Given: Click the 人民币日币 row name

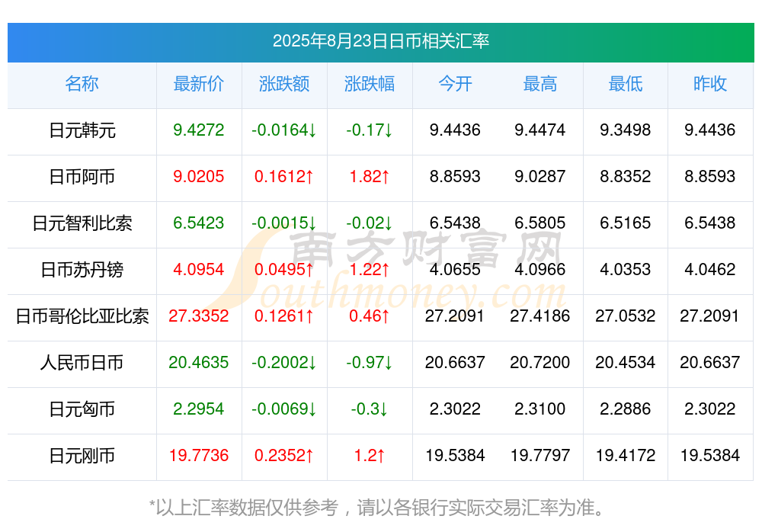Looking at the screenshot, I should click(x=82, y=363).
